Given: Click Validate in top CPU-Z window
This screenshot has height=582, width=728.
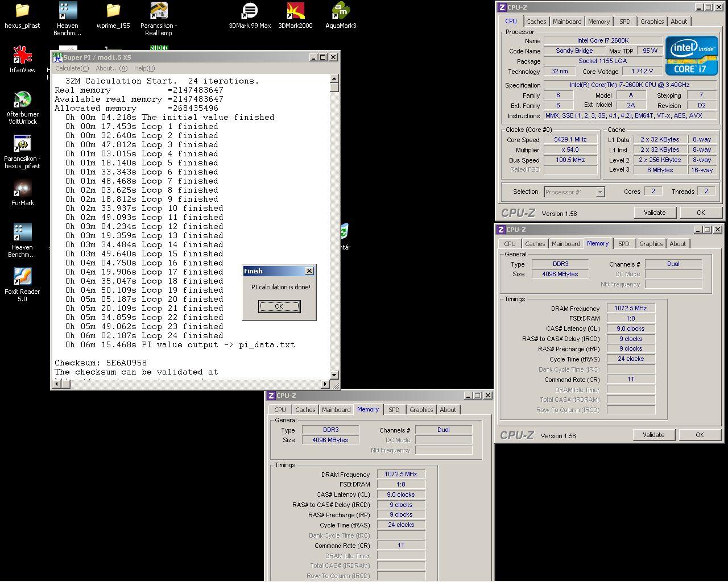Looking at the screenshot, I should [x=655, y=213].
